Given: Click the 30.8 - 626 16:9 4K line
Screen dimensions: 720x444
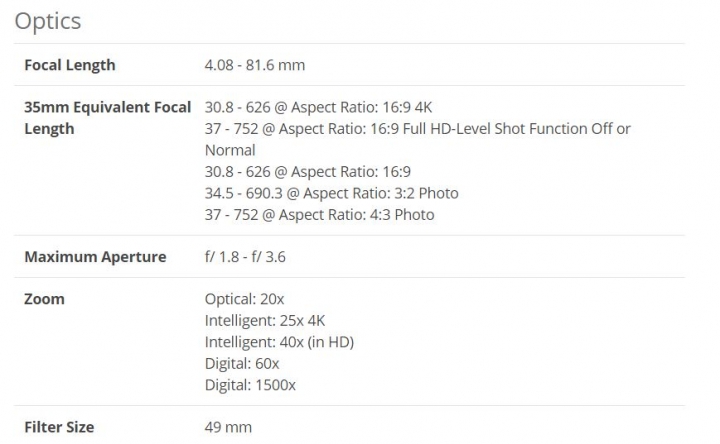Looking at the screenshot, I should tap(318, 107).
